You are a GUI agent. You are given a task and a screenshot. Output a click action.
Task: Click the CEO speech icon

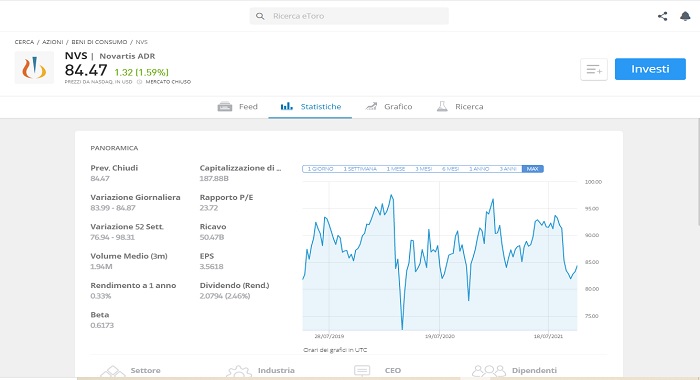362,371
